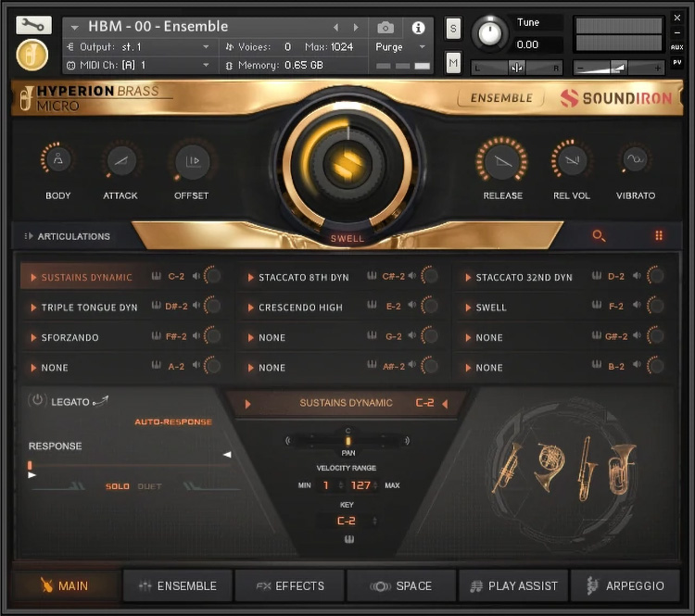Switch legato mode to SOLO
The width and height of the screenshot is (695, 616).
(118, 486)
